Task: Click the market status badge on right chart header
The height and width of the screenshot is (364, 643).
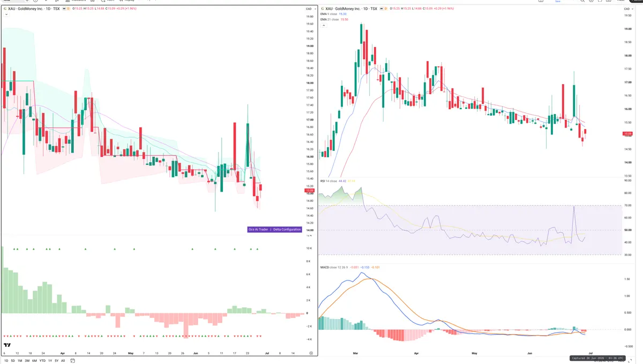Action: (381, 9)
